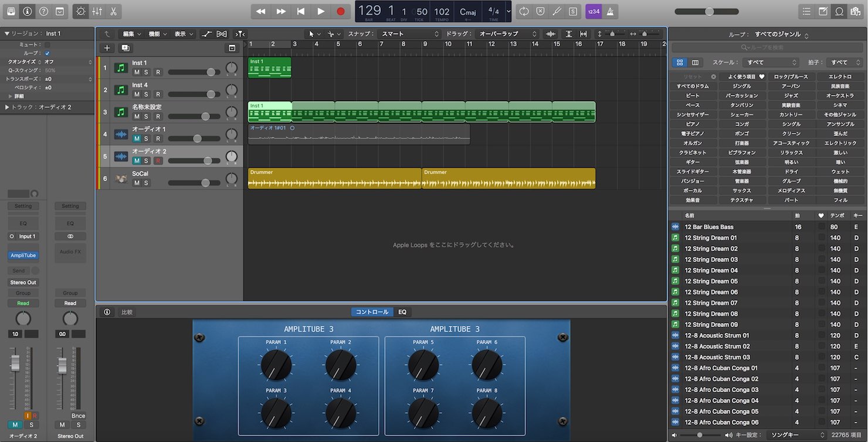The width and height of the screenshot is (868, 442).
Task: Click green Read automation button on オーディオ 2 strip
Action: click(23, 303)
